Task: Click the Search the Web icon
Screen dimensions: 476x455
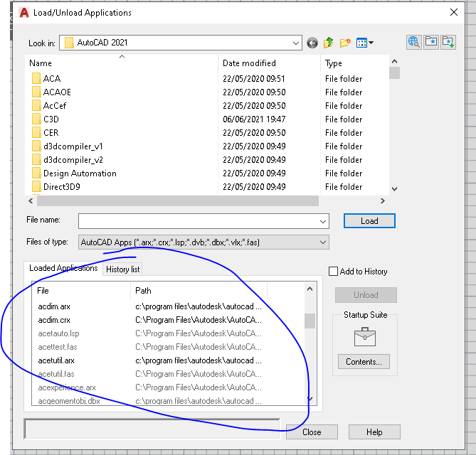Action: [x=414, y=42]
